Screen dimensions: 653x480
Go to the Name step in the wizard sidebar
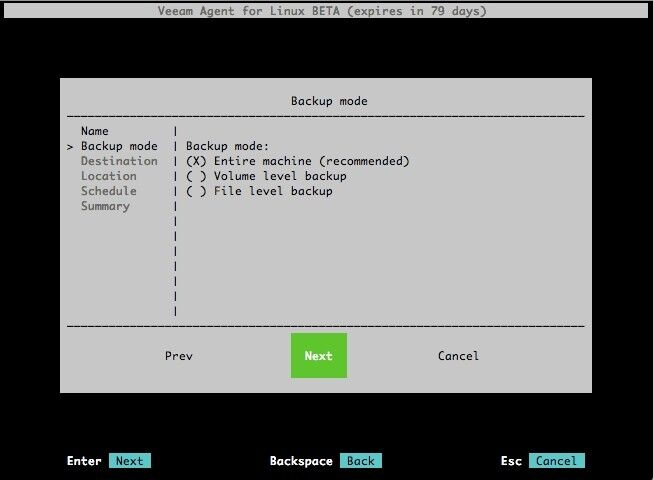(95, 131)
